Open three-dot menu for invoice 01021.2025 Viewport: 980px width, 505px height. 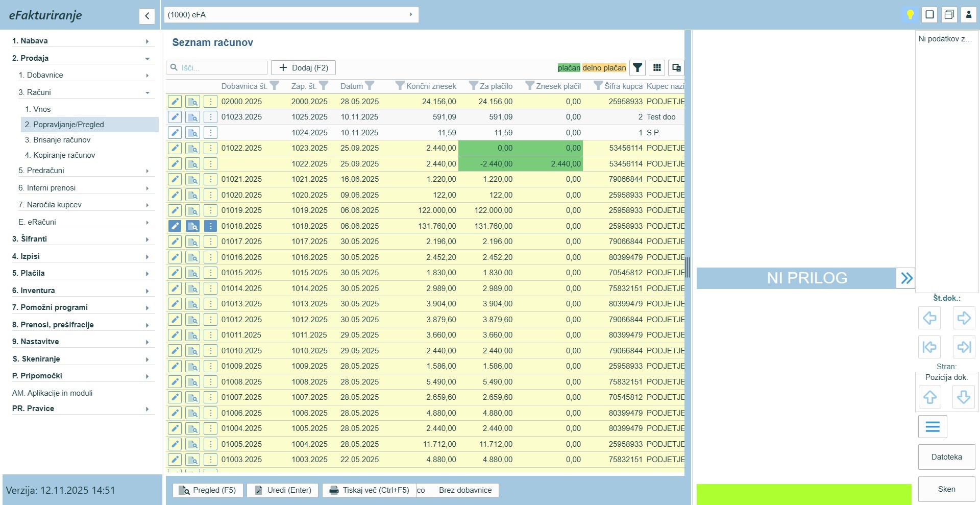[210, 179]
